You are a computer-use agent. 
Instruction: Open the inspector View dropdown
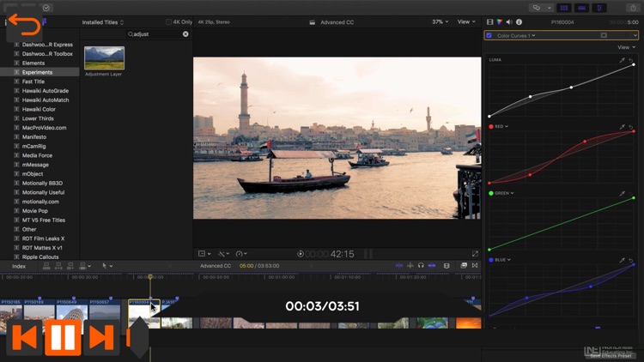(626, 47)
